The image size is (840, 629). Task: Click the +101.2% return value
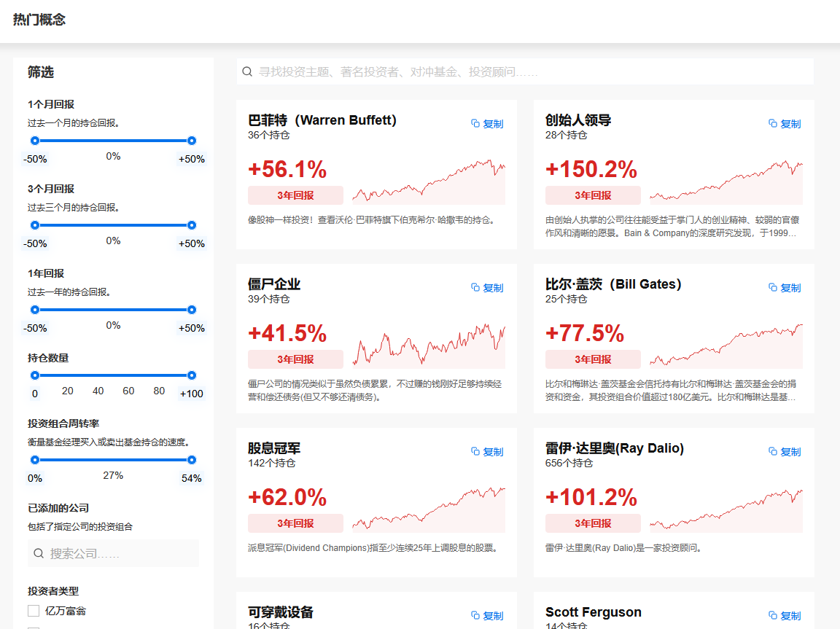tap(591, 497)
